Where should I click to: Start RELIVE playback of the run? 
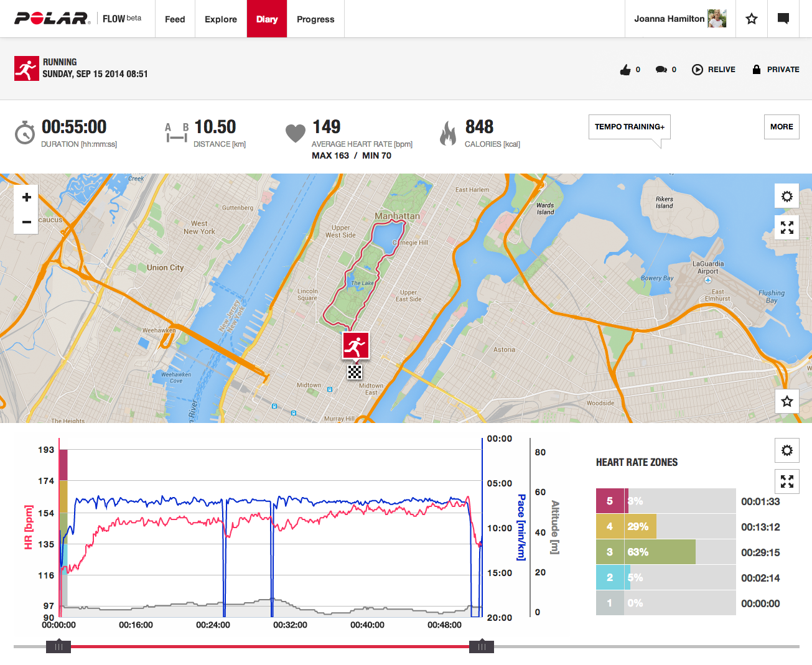pyautogui.click(x=713, y=69)
